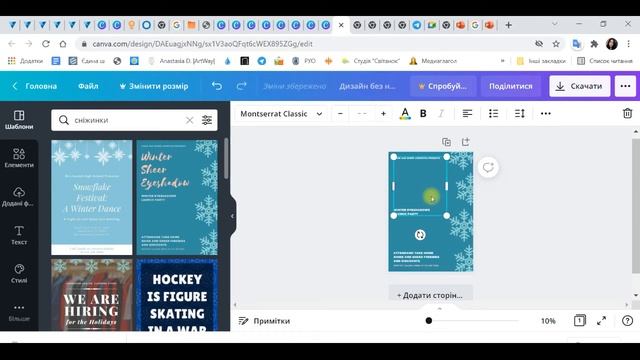The width and height of the screenshot is (640, 360).
Task: Select the We Are Hiring template thumbnail
Action: 92,295
